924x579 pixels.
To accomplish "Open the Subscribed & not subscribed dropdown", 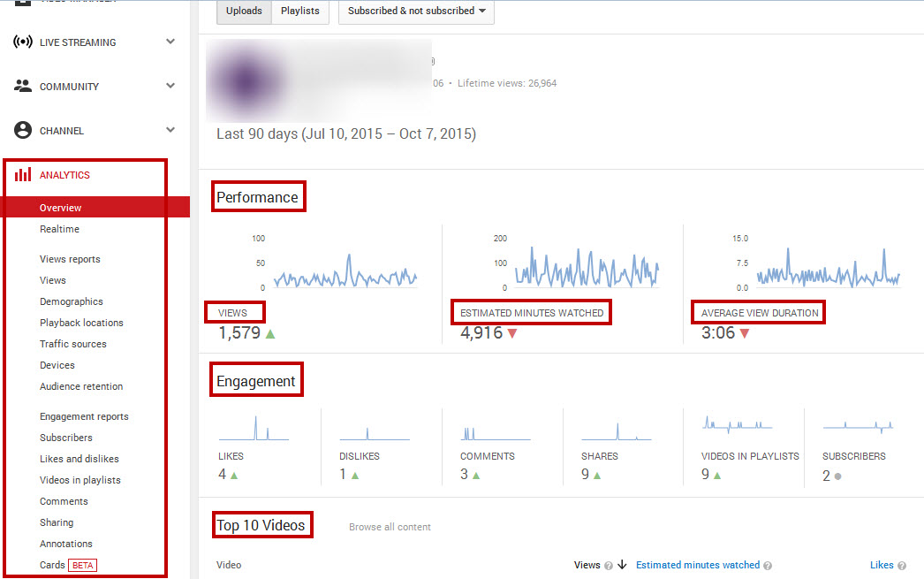I will (415, 11).
